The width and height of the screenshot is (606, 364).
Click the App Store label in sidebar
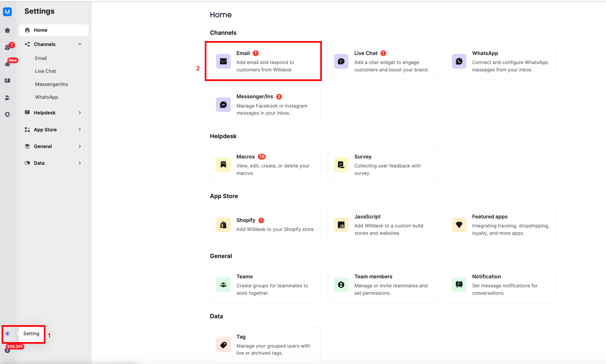(45, 130)
